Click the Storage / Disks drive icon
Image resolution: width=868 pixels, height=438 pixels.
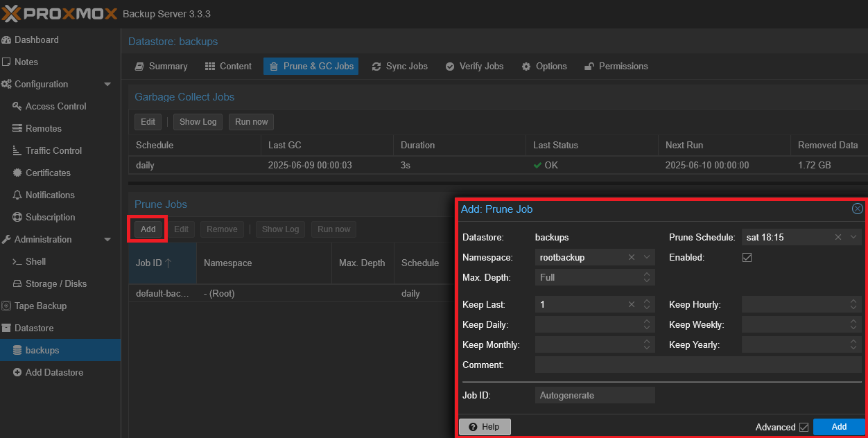coord(17,284)
